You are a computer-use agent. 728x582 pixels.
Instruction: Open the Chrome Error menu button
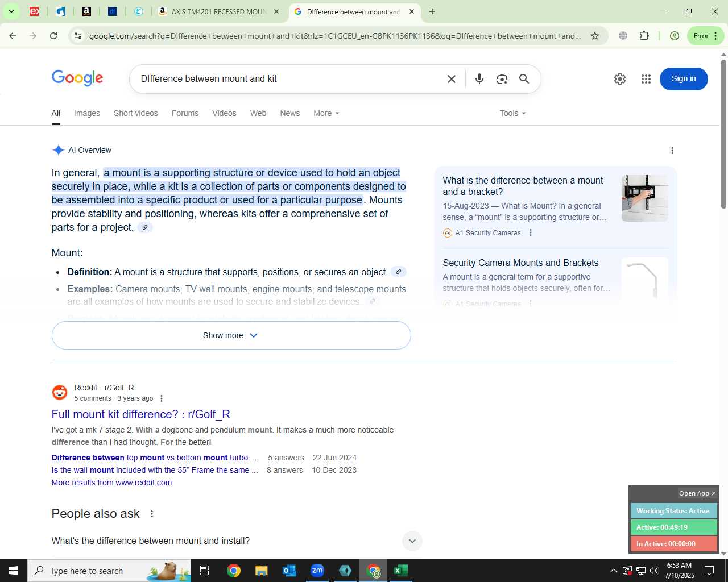click(706, 36)
